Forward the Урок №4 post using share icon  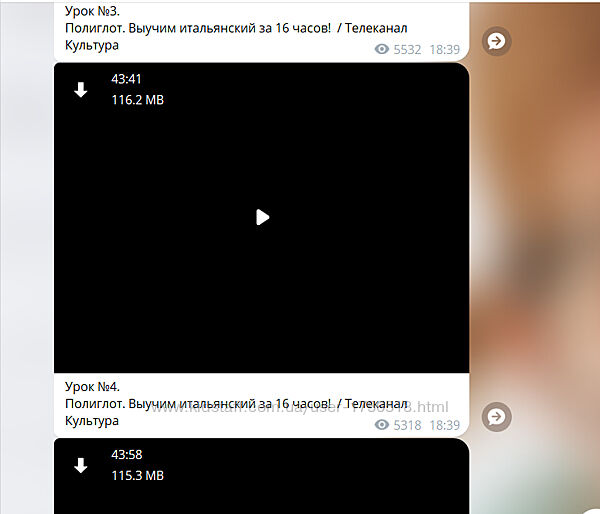pyautogui.click(x=496, y=416)
